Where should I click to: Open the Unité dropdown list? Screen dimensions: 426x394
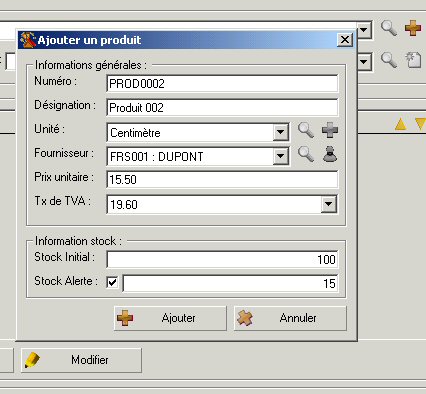281,133
